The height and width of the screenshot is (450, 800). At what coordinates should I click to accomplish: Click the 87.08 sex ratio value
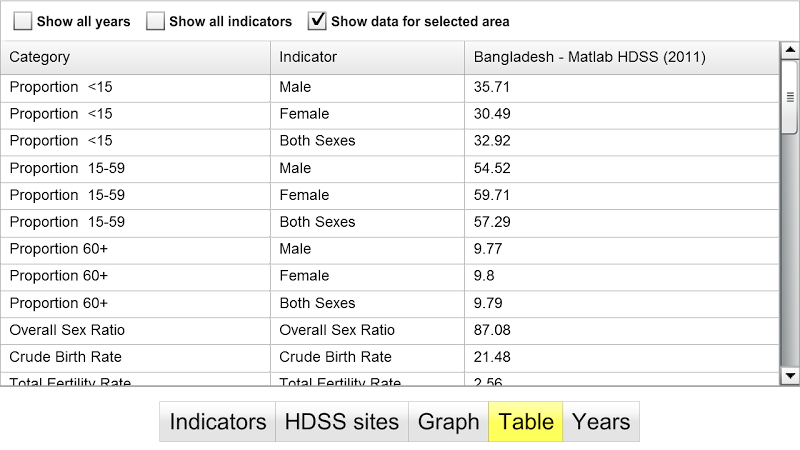click(x=493, y=330)
